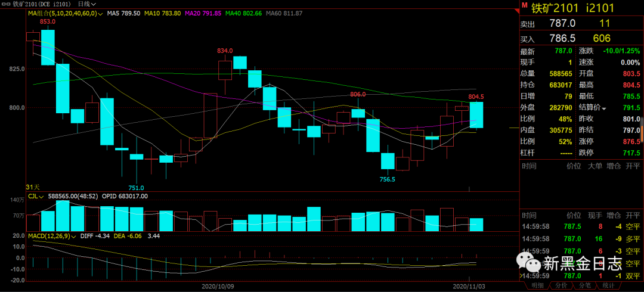Click the 31天 day count label
The image size is (644, 292).
click(32, 187)
